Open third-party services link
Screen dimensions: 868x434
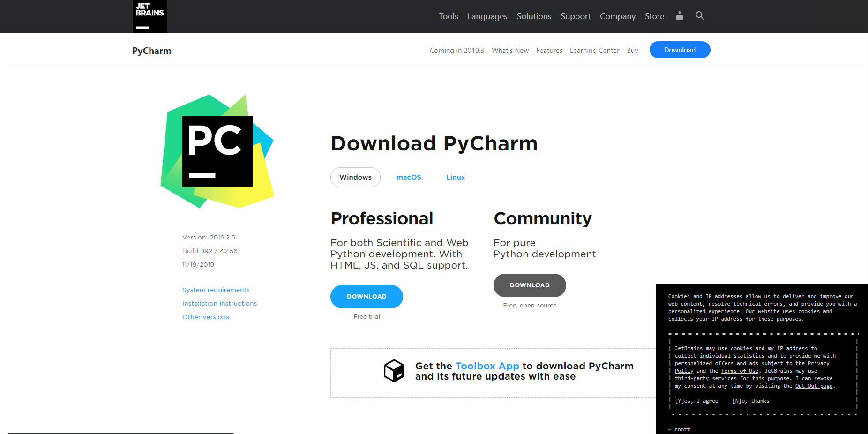pyautogui.click(x=705, y=378)
